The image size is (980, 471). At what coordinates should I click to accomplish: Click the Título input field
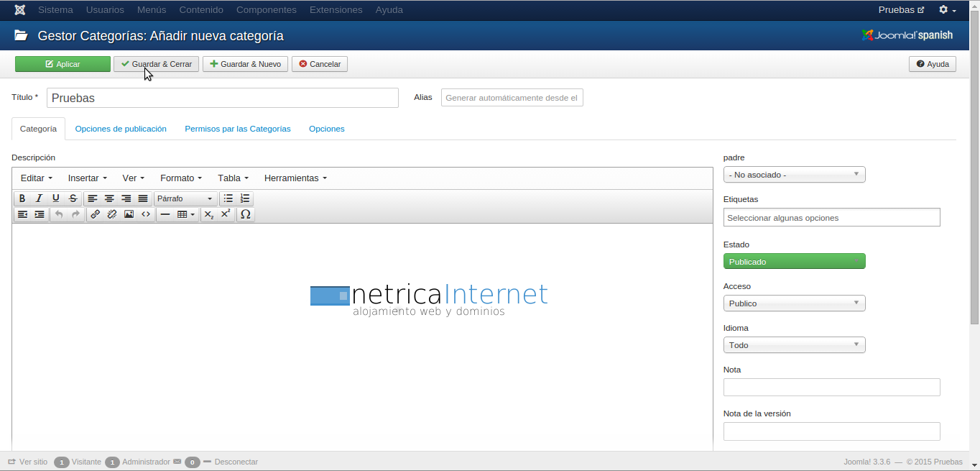click(x=223, y=98)
